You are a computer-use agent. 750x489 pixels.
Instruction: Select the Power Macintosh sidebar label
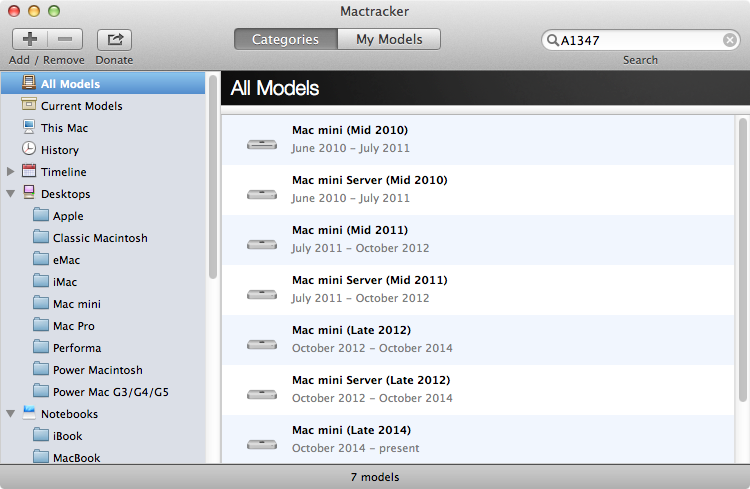coord(98,370)
